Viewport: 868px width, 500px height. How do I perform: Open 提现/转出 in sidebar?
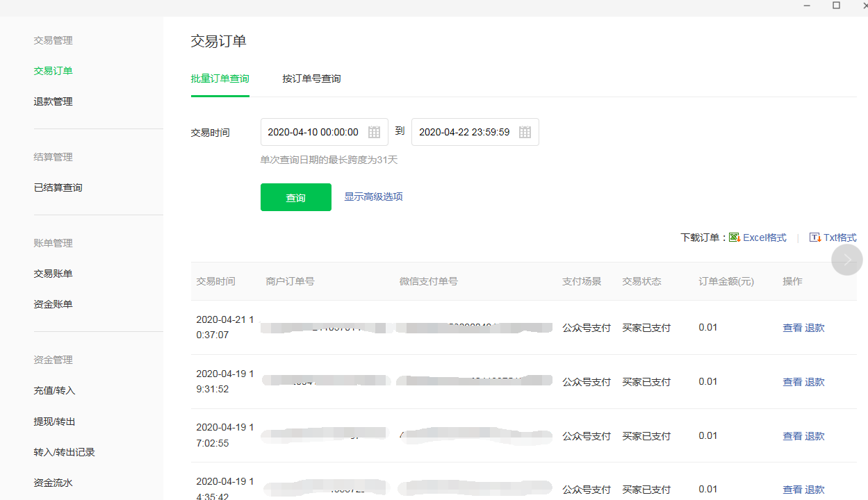click(x=54, y=422)
